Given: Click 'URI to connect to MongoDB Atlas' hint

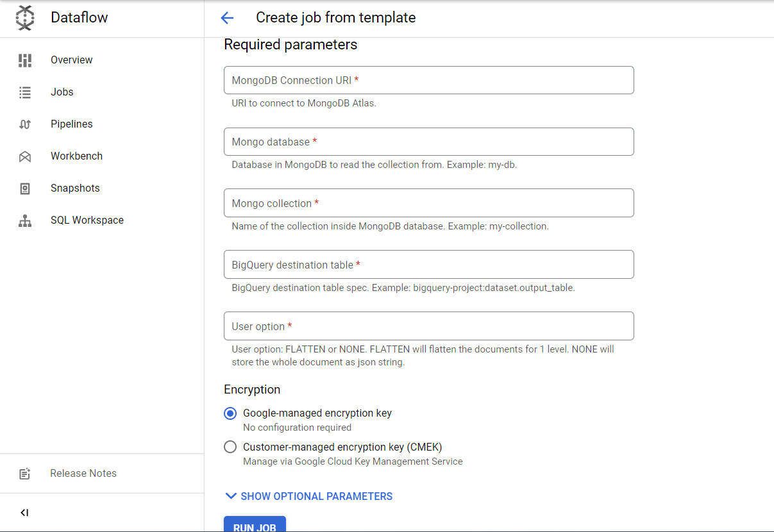Looking at the screenshot, I should 304,103.
